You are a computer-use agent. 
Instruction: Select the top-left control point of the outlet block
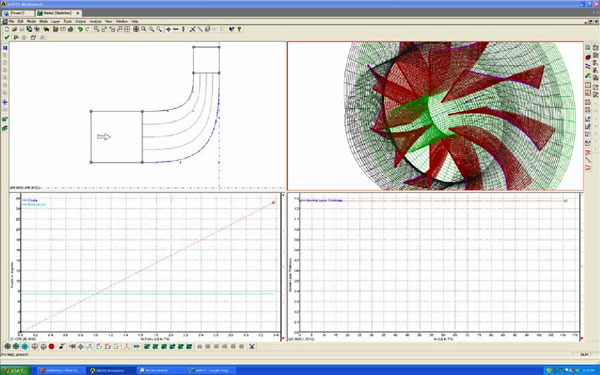click(193, 47)
